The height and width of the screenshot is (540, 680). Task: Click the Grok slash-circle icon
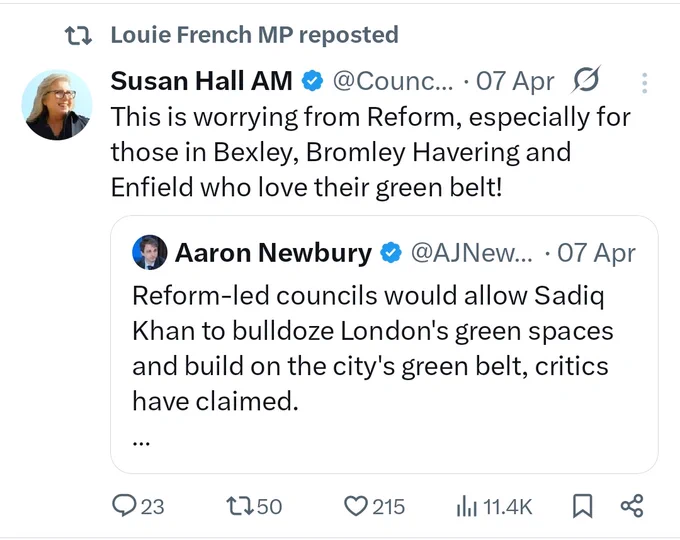(x=586, y=80)
